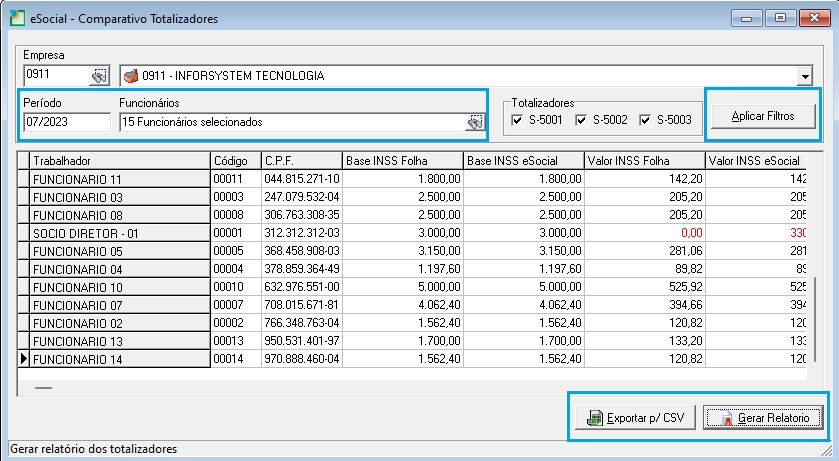Image resolution: width=839 pixels, height=461 pixels.
Task: Click Valor INSS Folha cell 394,66
Action: pos(645,305)
